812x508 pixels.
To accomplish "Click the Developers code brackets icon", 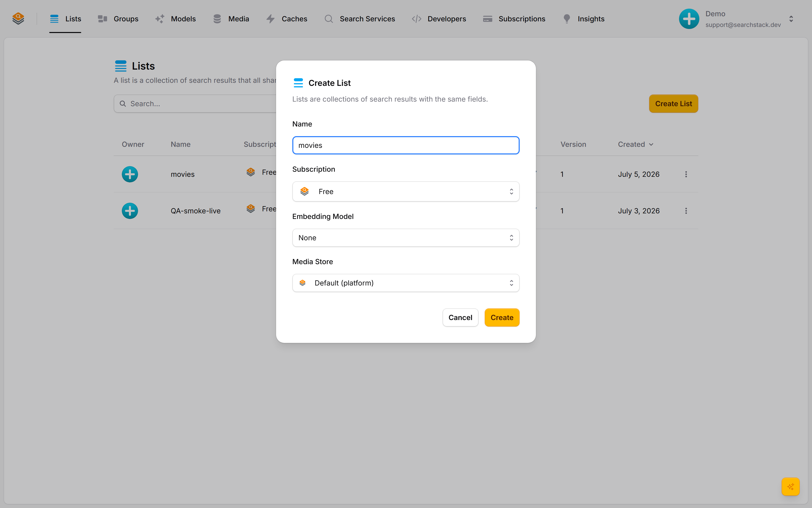I will pos(416,19).
